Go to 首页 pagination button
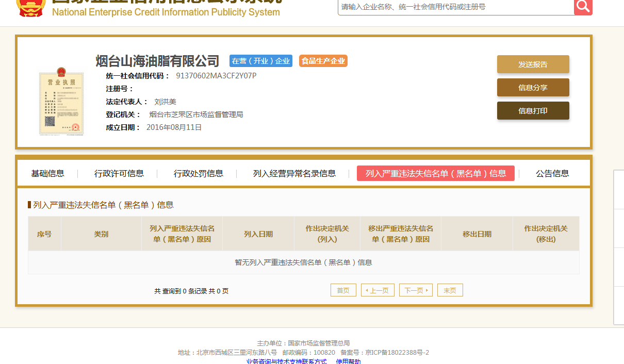Screen dimensions: 624x364 [x=343, y=290]
